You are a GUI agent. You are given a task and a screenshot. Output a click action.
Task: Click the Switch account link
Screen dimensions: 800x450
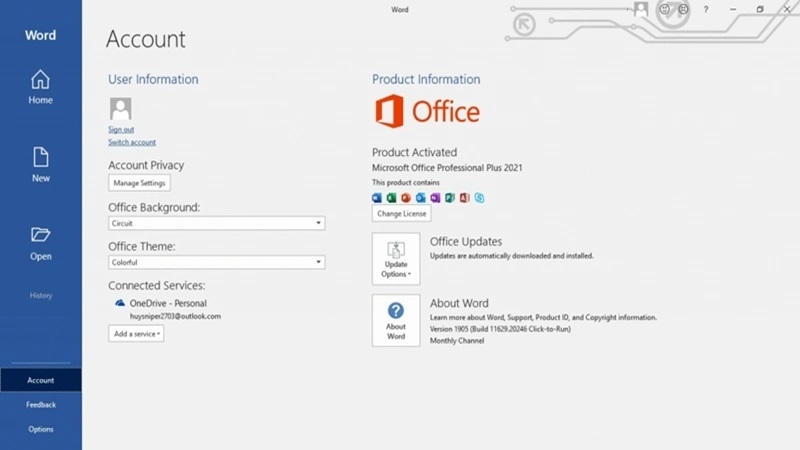[132, 143]
